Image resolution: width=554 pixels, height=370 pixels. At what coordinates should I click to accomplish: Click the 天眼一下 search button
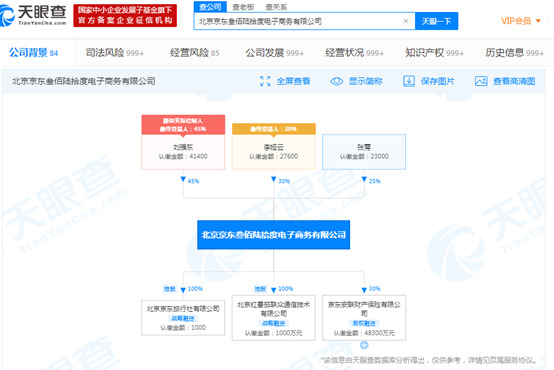point(437,21)
